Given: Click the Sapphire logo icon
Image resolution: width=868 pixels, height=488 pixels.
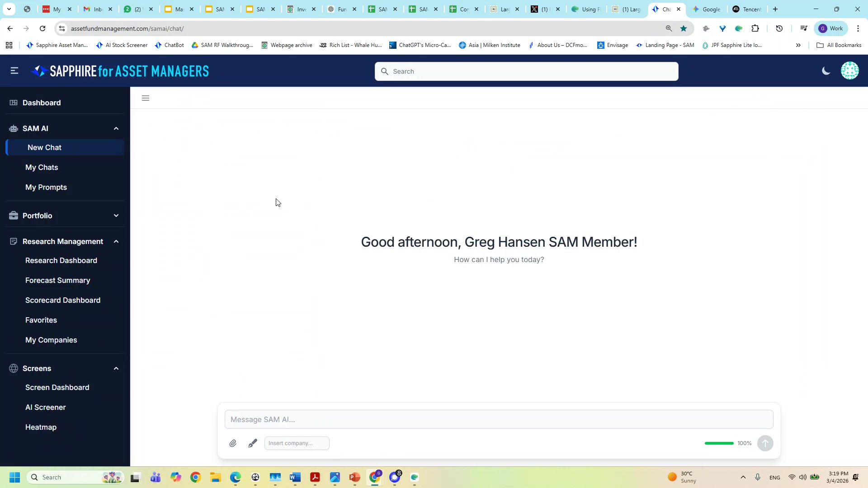Looking at the screenshot, I should [x=39, y=71].
